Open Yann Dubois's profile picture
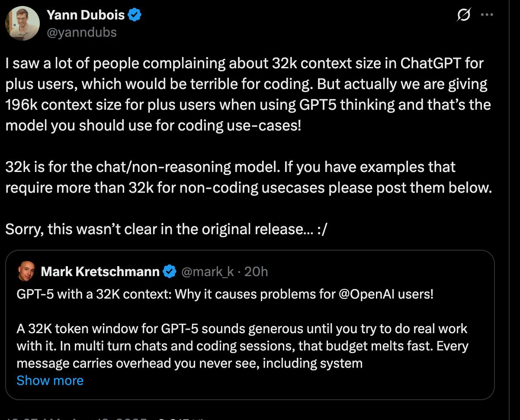Viewport: 520px width, 420px height. [x=22, y=23]
